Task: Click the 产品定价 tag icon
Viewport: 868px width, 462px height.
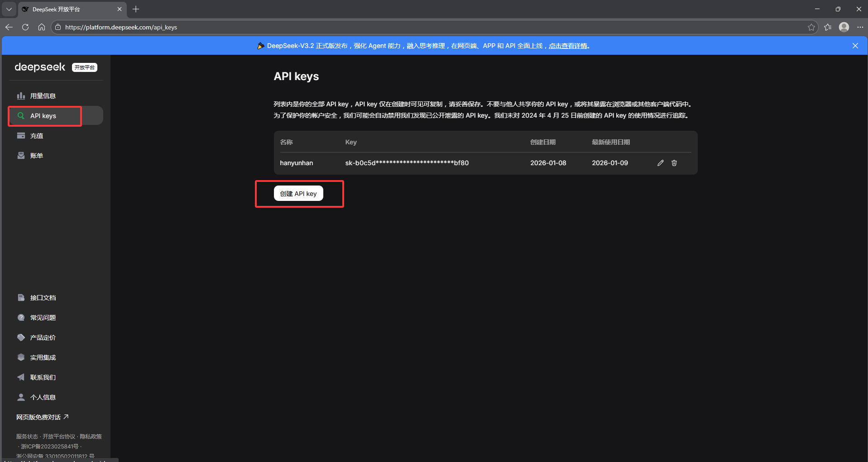Action: coord(21,338)
